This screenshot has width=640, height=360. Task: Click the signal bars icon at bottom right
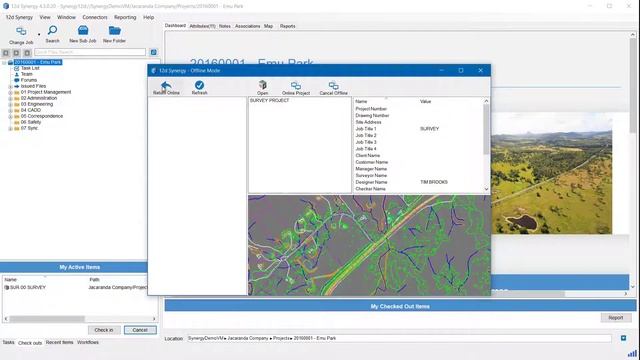coord(632,353)
